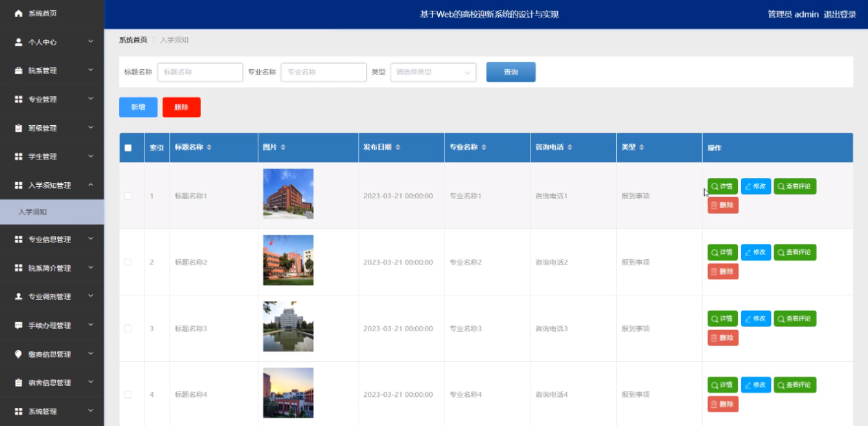The height and width of the screenshot is (426, 868).
Task: Click the 咨询电话2 table cell
Action: [573, 262]
